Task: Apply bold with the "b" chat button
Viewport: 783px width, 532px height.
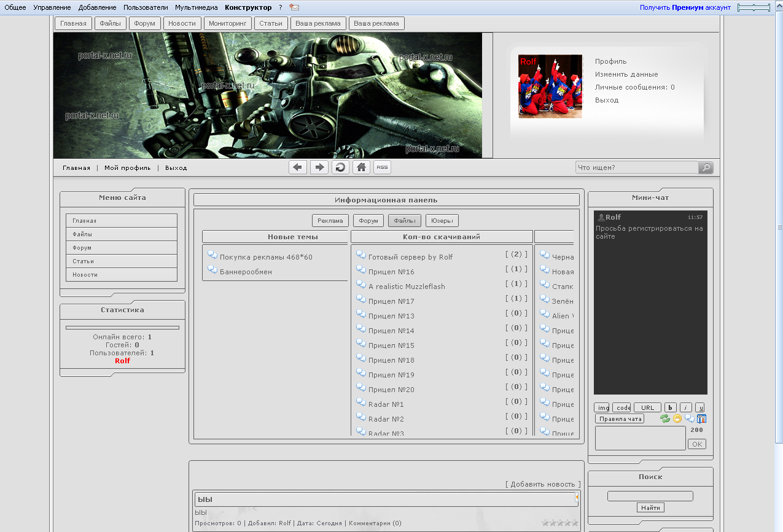Action: coord(671,407)
